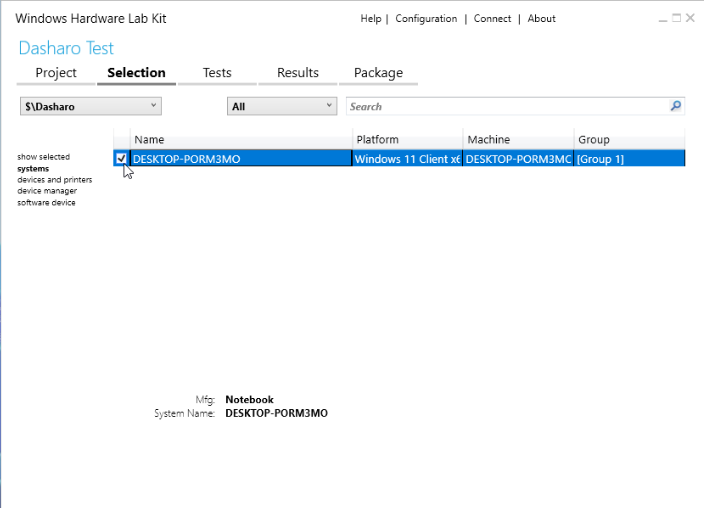Uncheck the DESKTOP-PORM3MO system checkbox
Screen dimensions: 704x508
click(x=121, y=159)
